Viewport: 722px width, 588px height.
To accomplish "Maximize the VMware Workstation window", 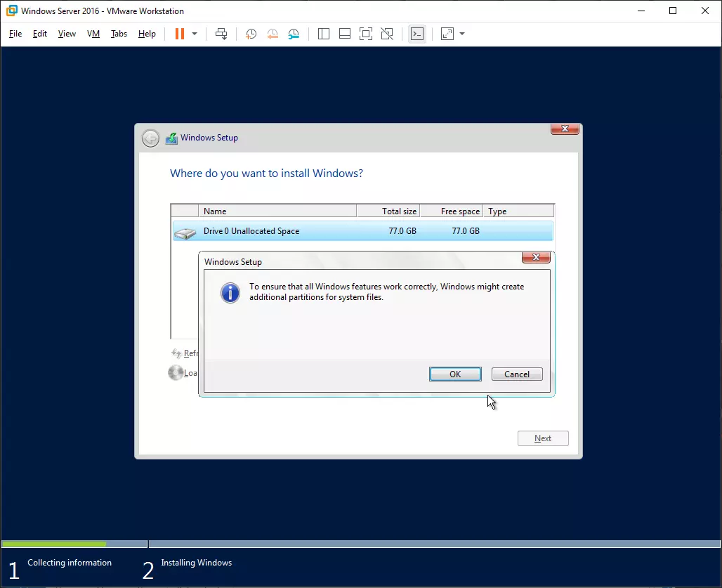I will click(x=673, y=11).
